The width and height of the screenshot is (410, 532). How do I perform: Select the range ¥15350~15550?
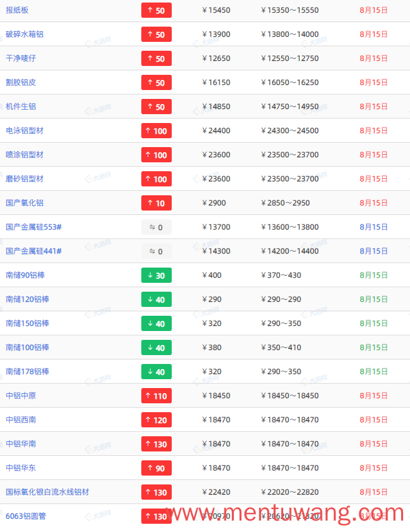coord(290,10)
